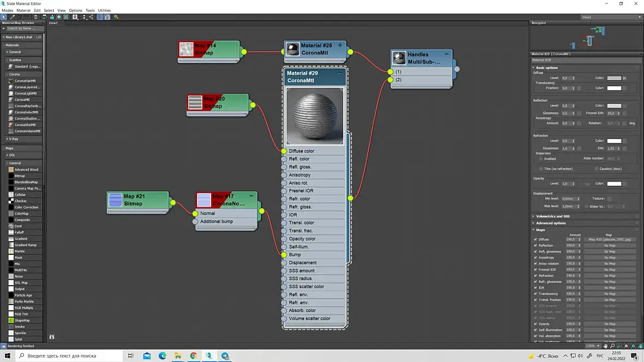Enable Caustics (slow) checkbox
644x362 pixels.
[x=597, y=168]
